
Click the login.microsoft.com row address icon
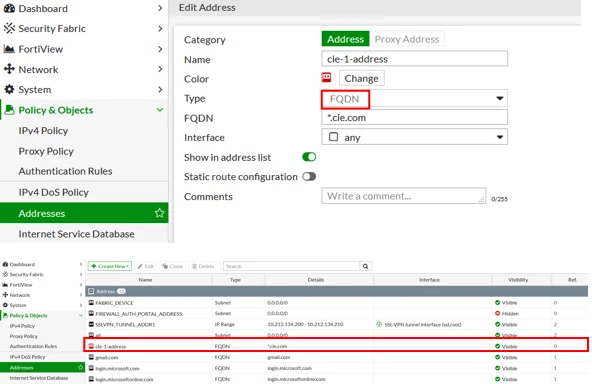pyautogui.click(x=91, y=368)
